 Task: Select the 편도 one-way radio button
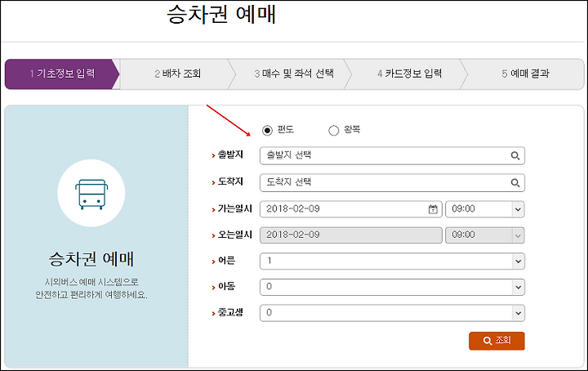point(267,130)
